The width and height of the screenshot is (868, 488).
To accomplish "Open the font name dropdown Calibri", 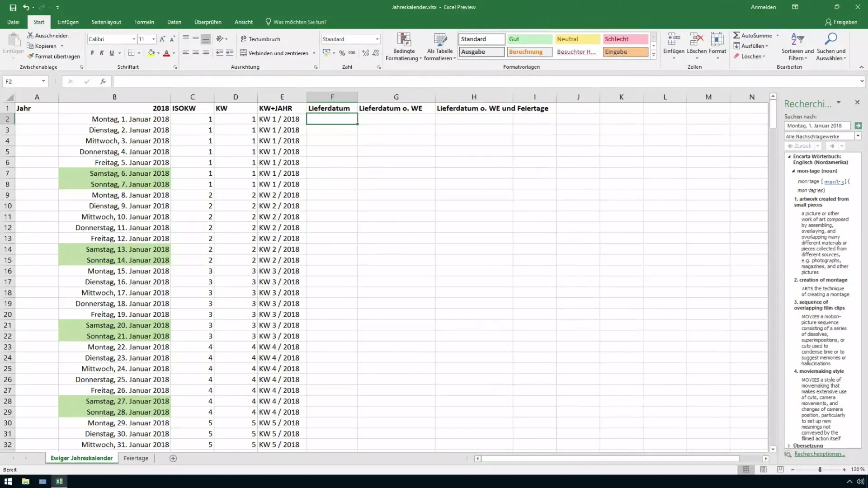I will coord(134,39).
